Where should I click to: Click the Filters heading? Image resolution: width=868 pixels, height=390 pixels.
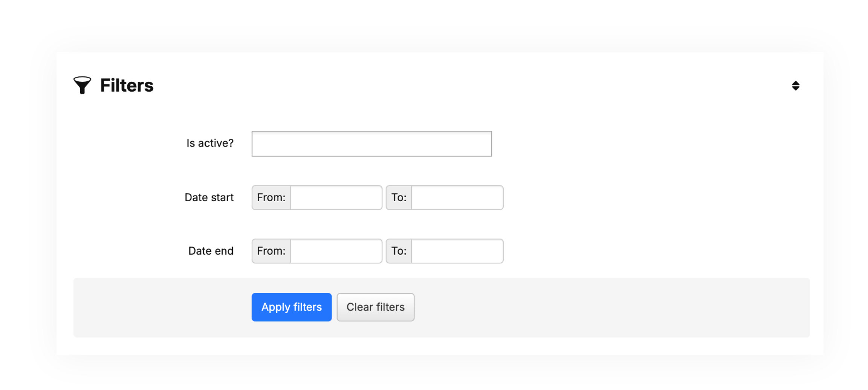click(126, 85)
